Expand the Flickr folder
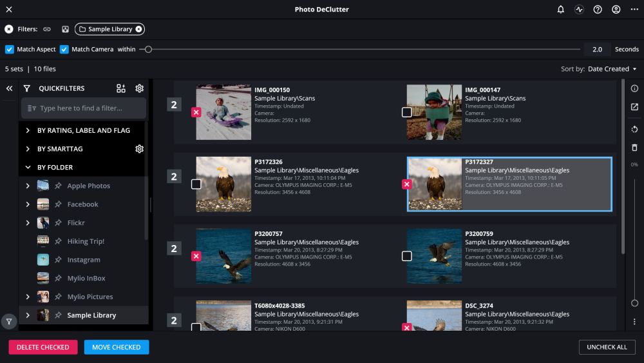The width and height of the screenshot is (644, 363). 28,223
